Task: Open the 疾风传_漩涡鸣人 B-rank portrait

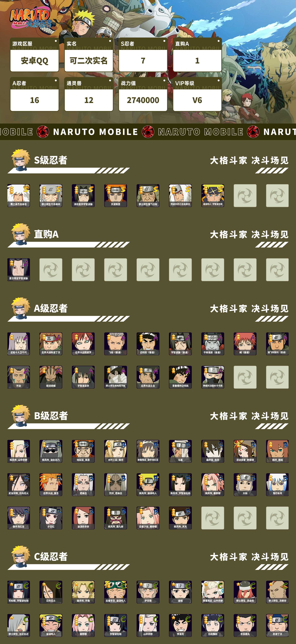Action: pos(148,485)
